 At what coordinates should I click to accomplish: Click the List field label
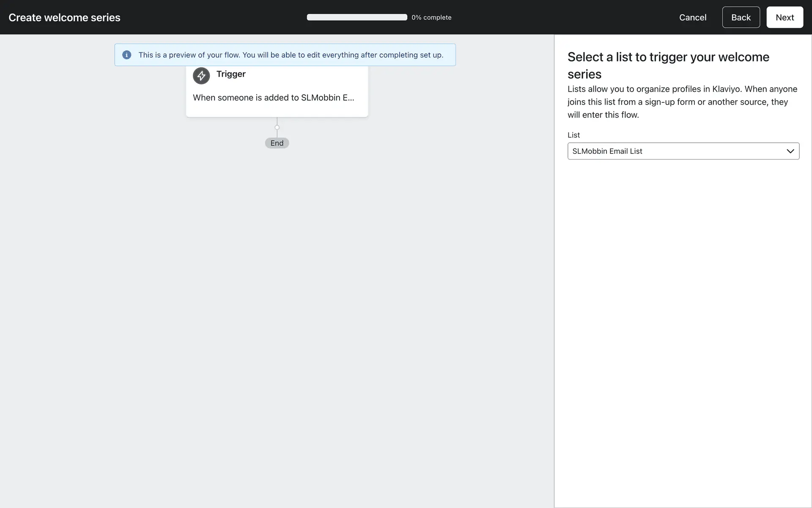click(x=573, y=135)
